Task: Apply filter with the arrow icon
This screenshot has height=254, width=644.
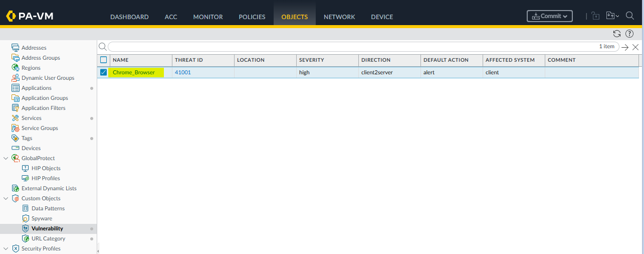Action: (x=625, y=47)
